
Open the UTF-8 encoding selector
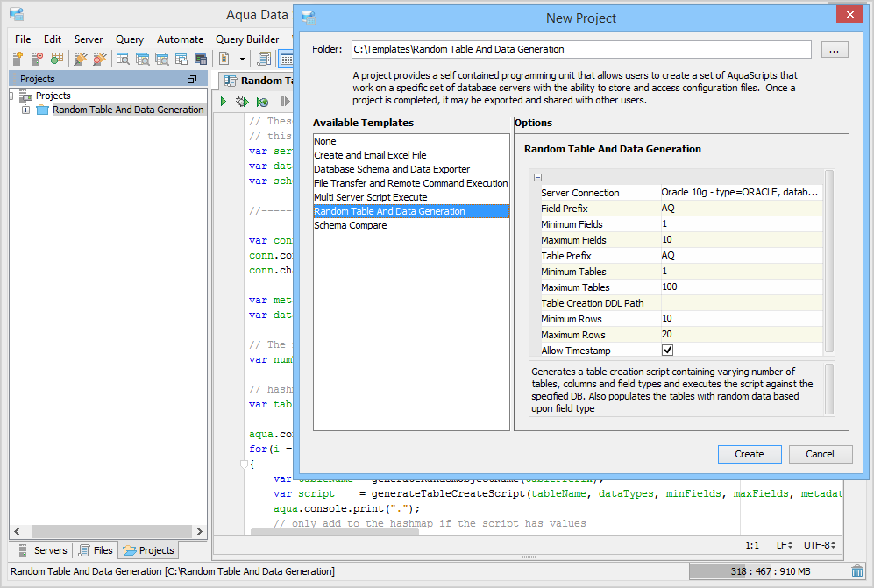click(819, 545)
